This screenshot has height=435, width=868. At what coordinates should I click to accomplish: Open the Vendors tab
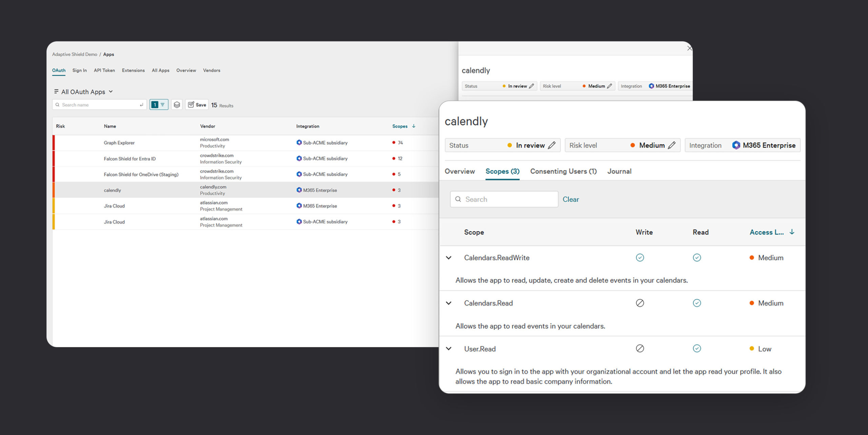pyautogui.click(x=212, y=70)
